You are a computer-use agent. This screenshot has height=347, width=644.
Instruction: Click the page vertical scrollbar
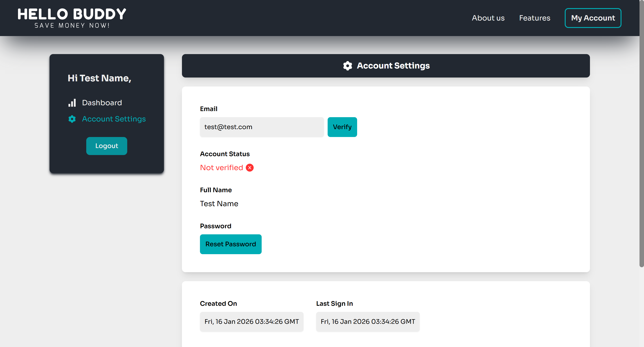click(642, 134)
